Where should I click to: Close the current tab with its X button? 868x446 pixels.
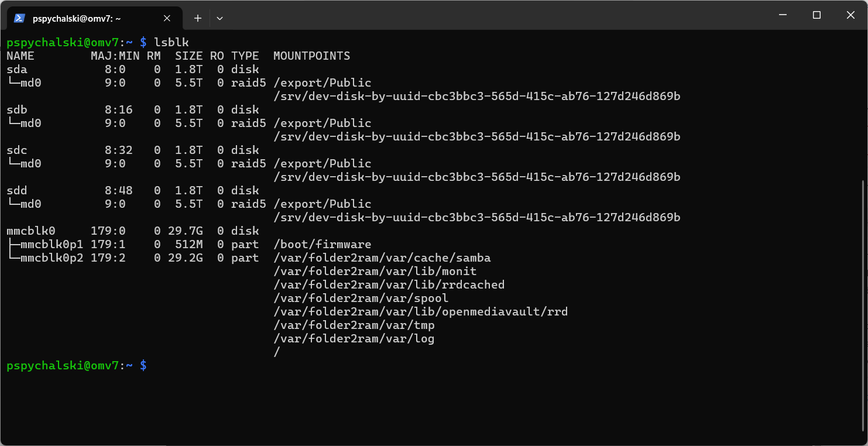click(x=167, y=18)
